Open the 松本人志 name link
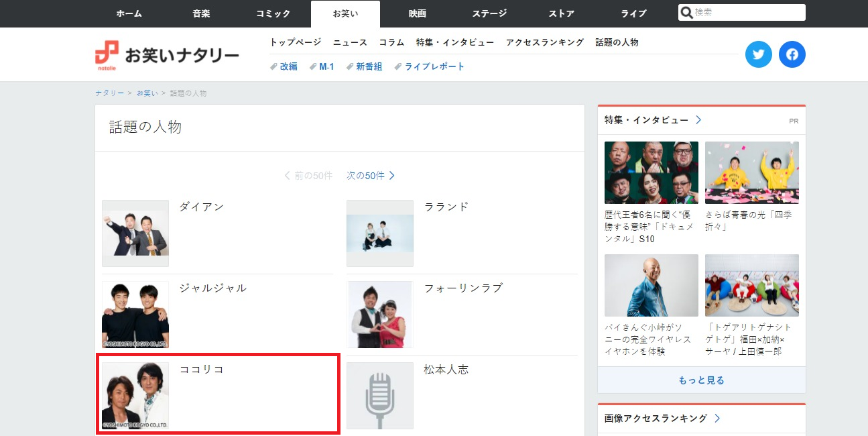The height and width of the screenshot is (436, 868). click(446, 369)
